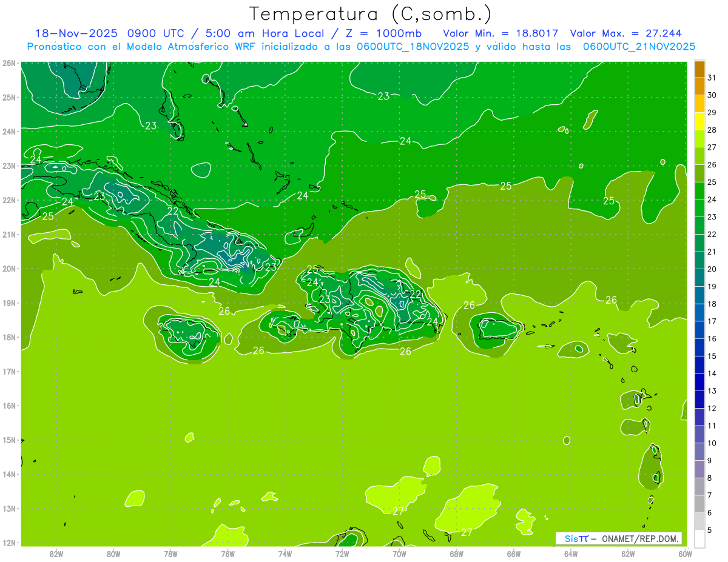Click the color scale label '12'
728x562 pixels.
coord(712,408)
